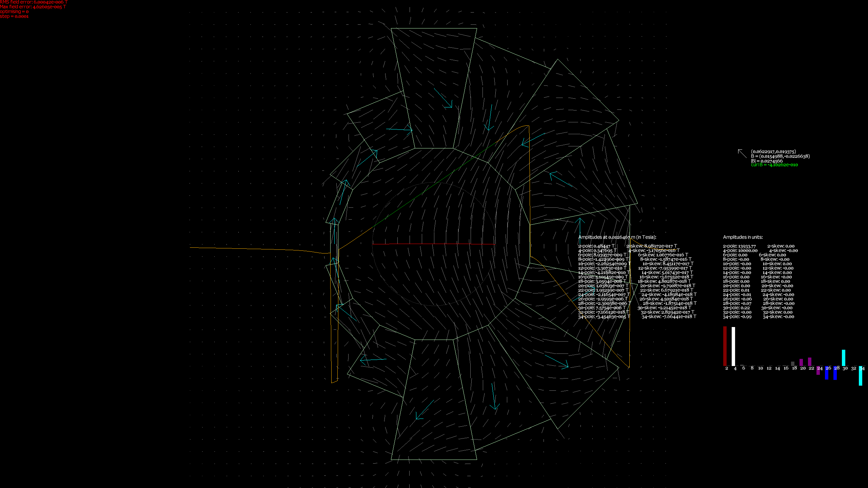Screen dimensions: 868x488
Task: Click the mouse cursor arrow near coordinates readout
Action: (742, 154)
